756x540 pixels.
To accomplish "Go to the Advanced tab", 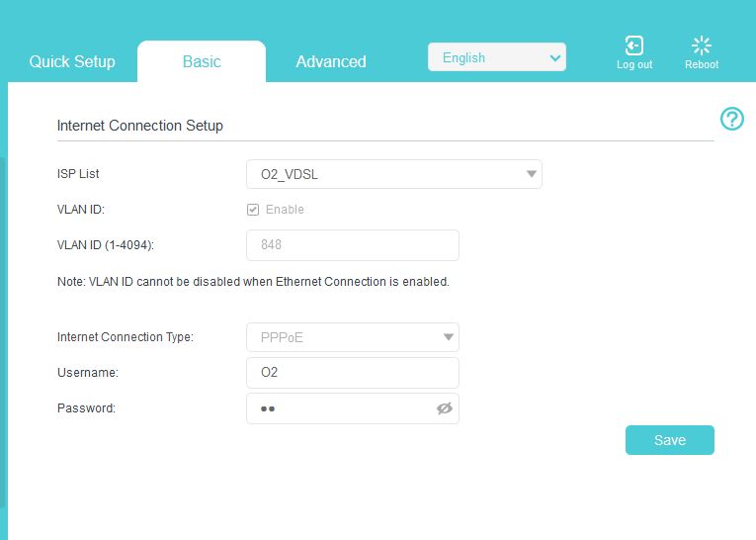I will click(331, 61).
